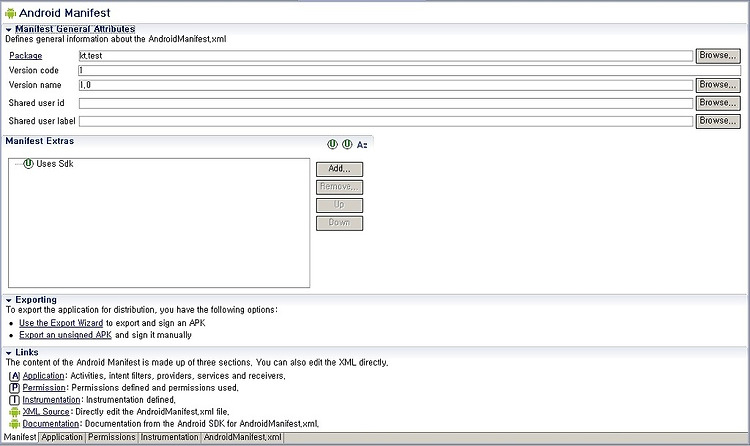750x446 pixels.
Task: Select the Uses Sdk tree item
Action: pos(55,164)
